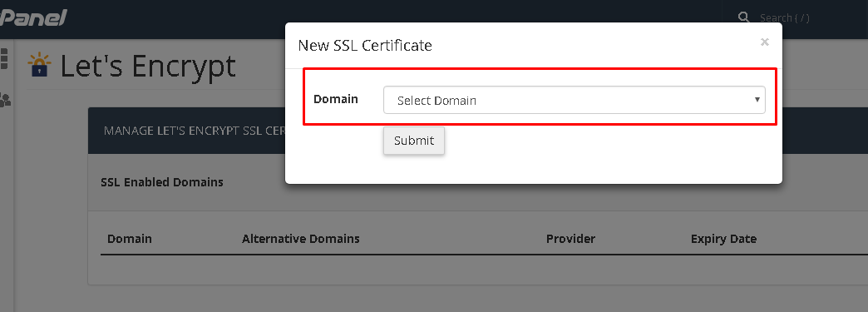Click the SSL Enabled Domains heading
Screen dimensions: 868x312
[x=162, y=182]
